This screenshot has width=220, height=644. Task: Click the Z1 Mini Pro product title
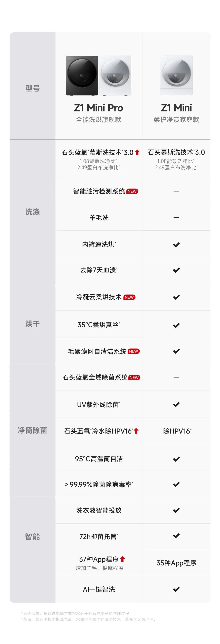pos(99,108)
